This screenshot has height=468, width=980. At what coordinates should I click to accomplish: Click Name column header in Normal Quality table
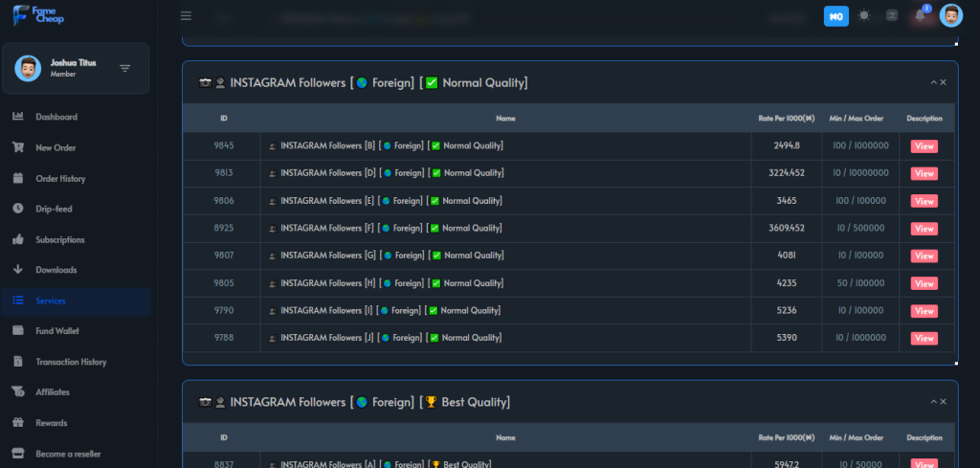pyautogui.click(x=505, y=118)
